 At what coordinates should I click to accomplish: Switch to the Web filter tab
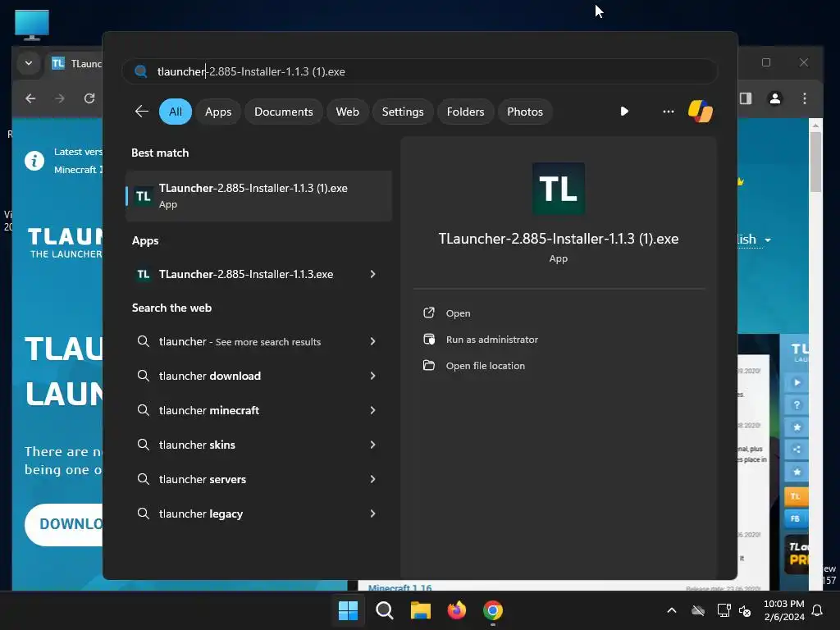(347, 112)
